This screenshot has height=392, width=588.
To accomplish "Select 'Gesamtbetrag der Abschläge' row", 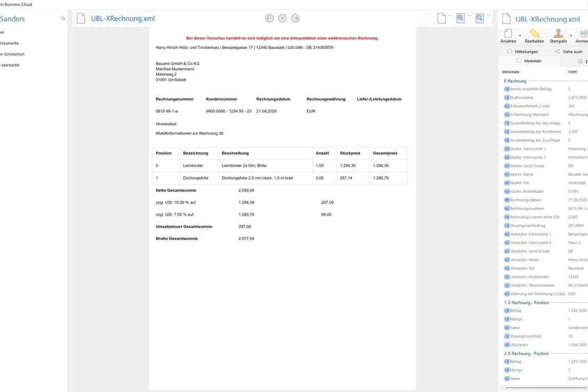I will click(545, 123).
